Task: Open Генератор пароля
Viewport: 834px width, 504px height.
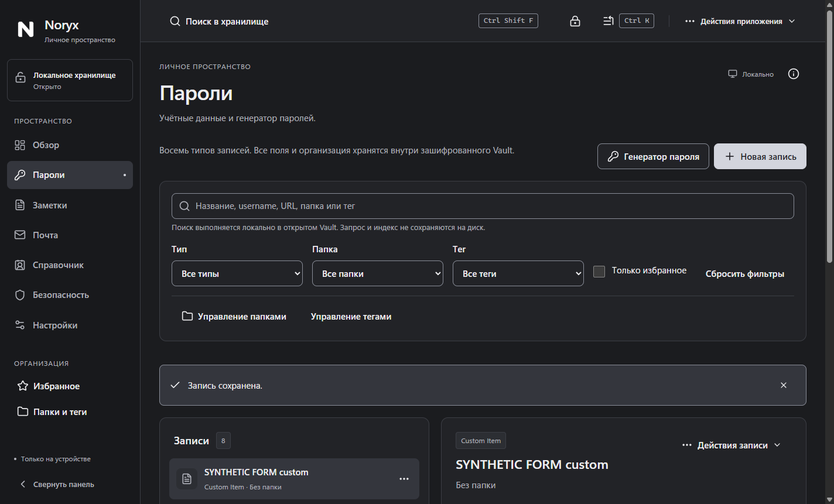Action: click(653, 156)
